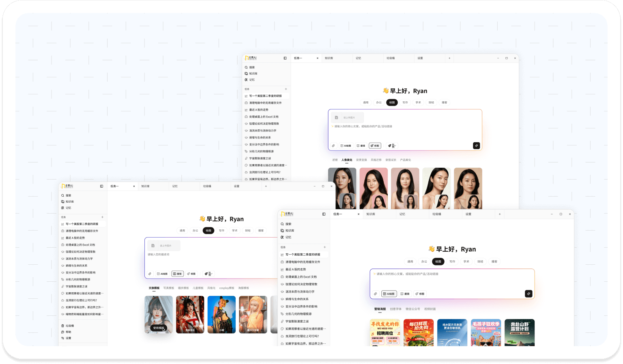Add a new task with the 任务 plus icon in the marketing-poster window

click(324, 247)
